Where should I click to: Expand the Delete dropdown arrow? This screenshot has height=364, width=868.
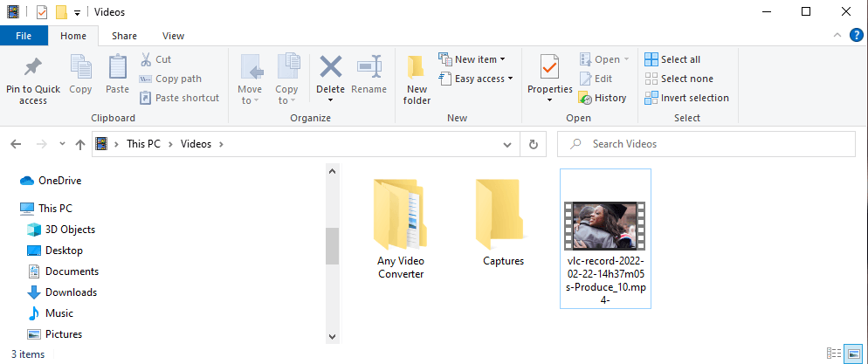point(330,100)
